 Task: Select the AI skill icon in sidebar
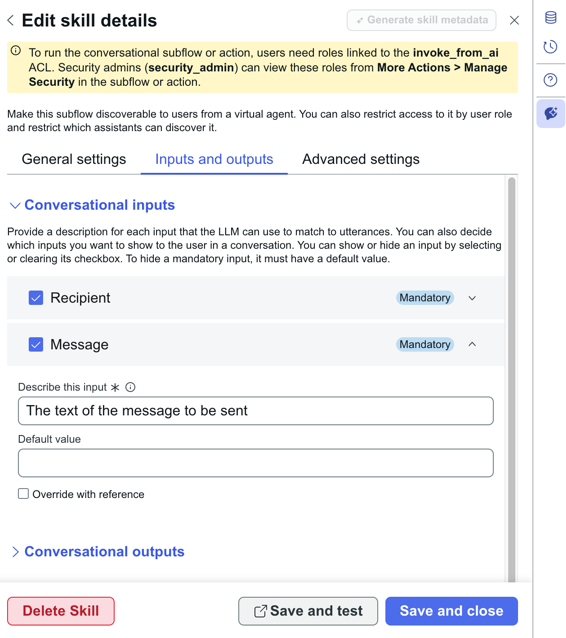pos(551,114)
